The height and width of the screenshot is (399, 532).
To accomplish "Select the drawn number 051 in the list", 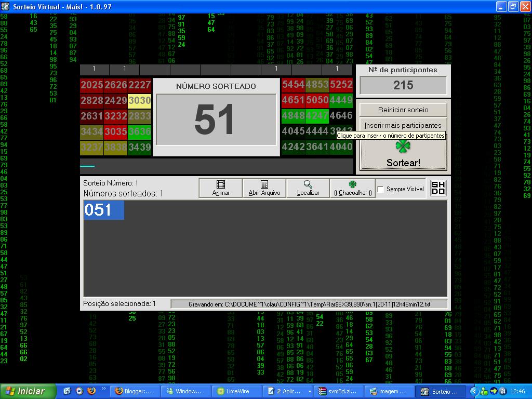I will (x=104, y=210).
